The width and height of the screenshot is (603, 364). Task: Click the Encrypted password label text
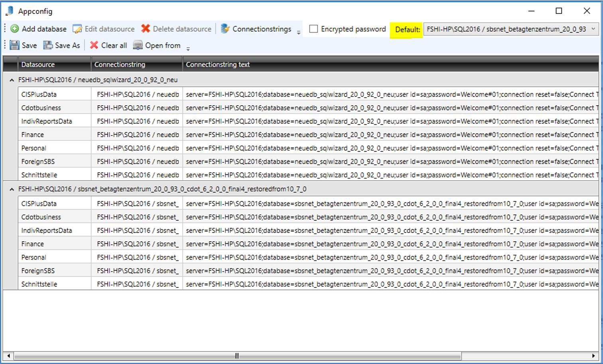[353, 29]
